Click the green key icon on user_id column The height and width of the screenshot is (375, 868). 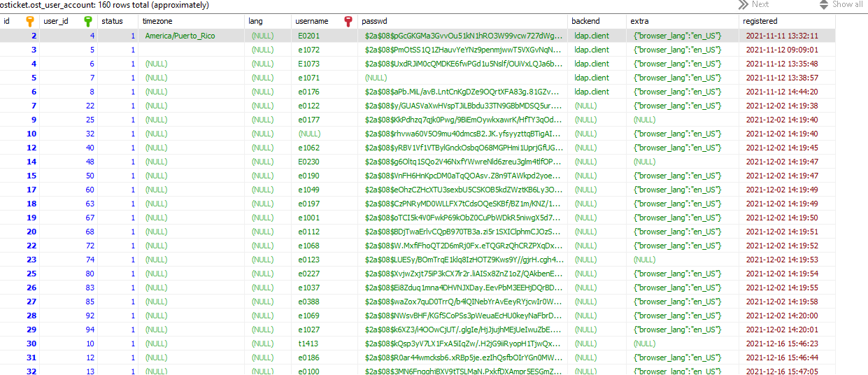click(87, 22)
